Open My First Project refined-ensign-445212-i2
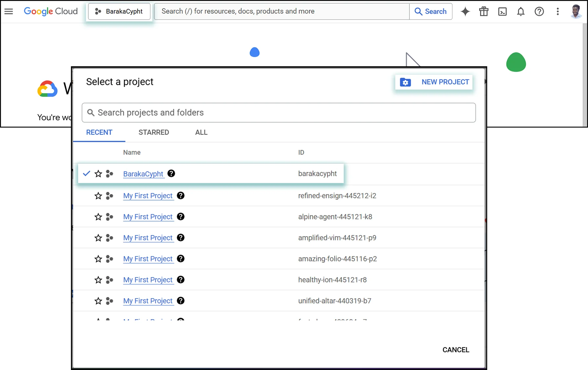Image resolution: width=588 pixels, height=370 pixels. click(x=148, y=196)
